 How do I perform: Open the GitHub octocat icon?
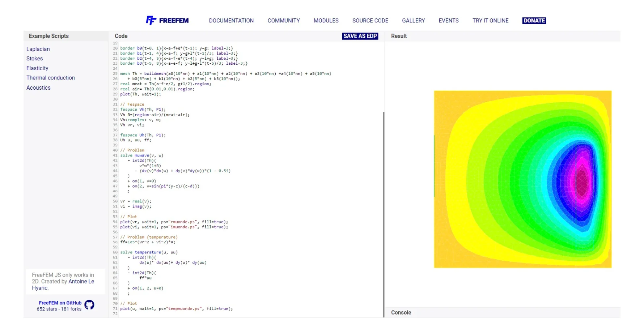[89, 305]
